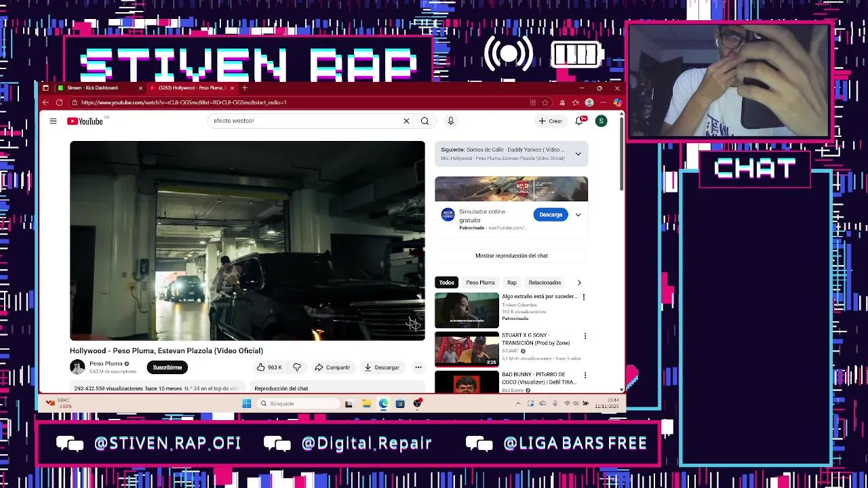Screen dimensions: 868x488
Task: Open File Explorer from taskbar
Action: (366, 403)
